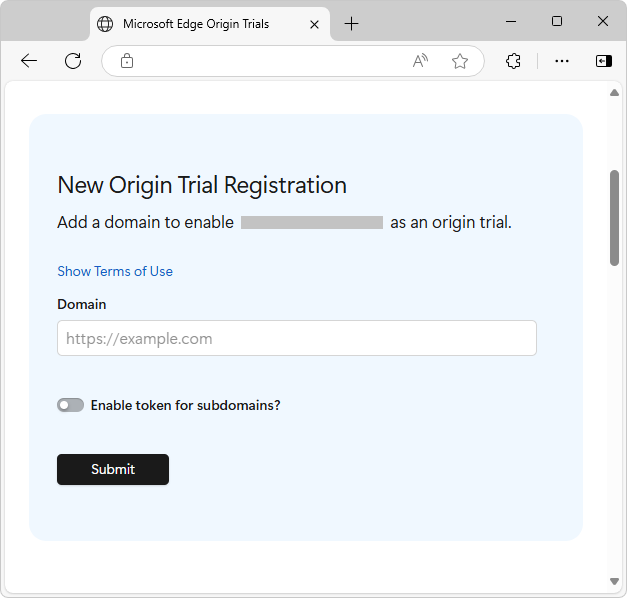Open Settings and more ellipsis menu
This screenshot has width=627, height=598.
[562, 61]
